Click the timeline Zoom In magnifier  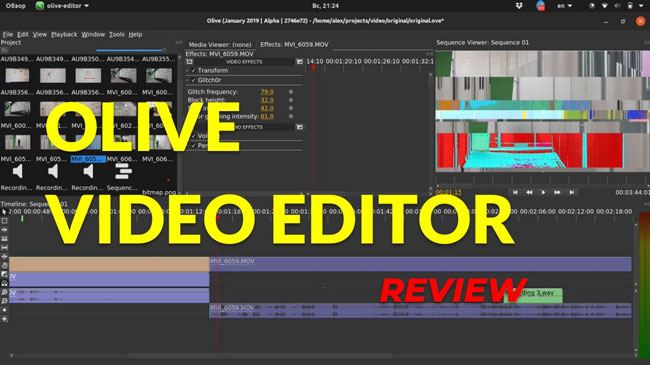pos(5,292)
